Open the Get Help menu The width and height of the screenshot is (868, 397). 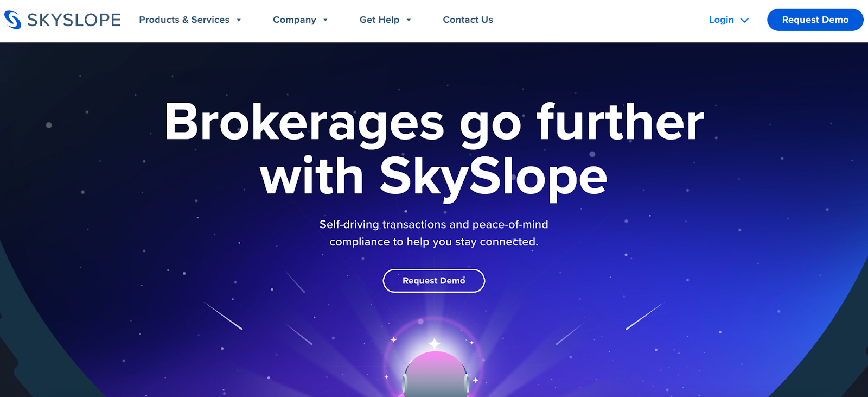pyautogui.click(x=379, y=20)
